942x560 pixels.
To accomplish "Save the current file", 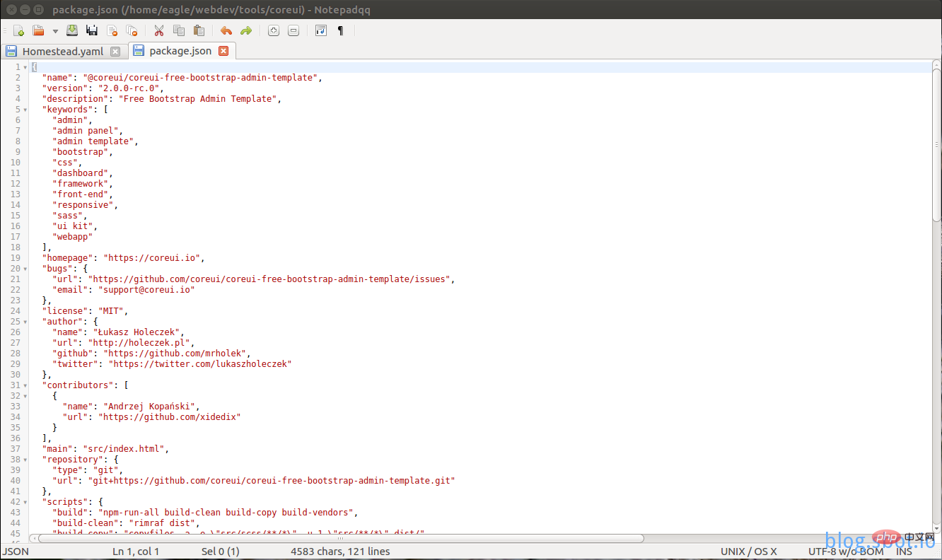I will pos(72,30).
